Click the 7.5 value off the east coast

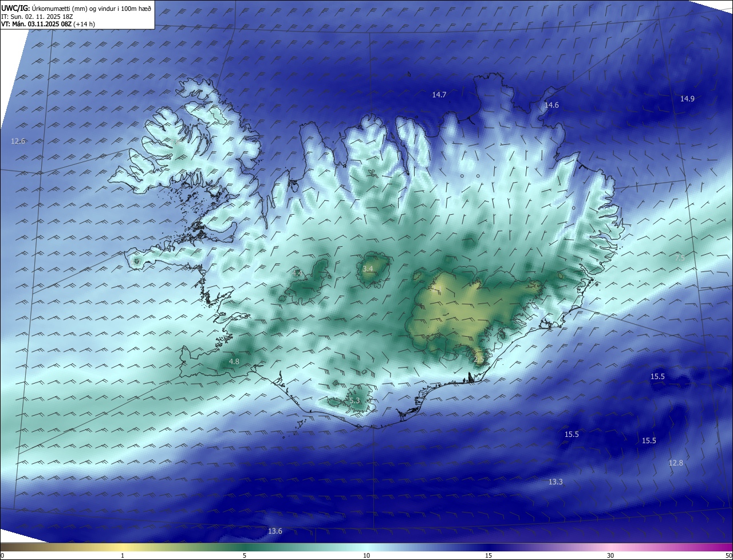pos(680,258)
